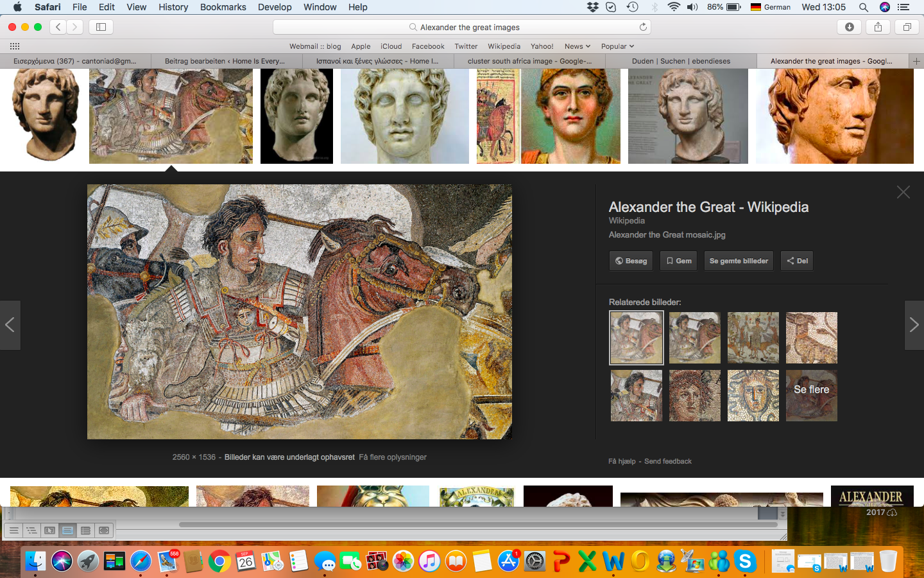Open Spotlight search
The width and height of the screenshot is (924, 578).
pyautogui.click(x=864, y=7)
